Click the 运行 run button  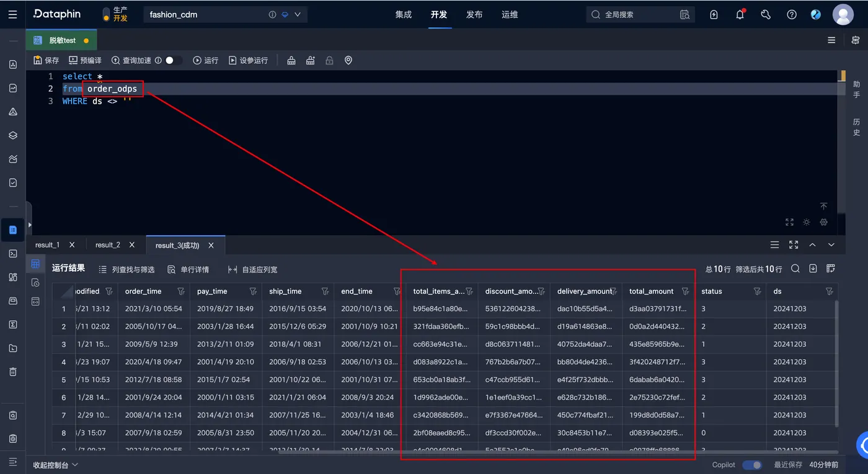pos(205,60)
